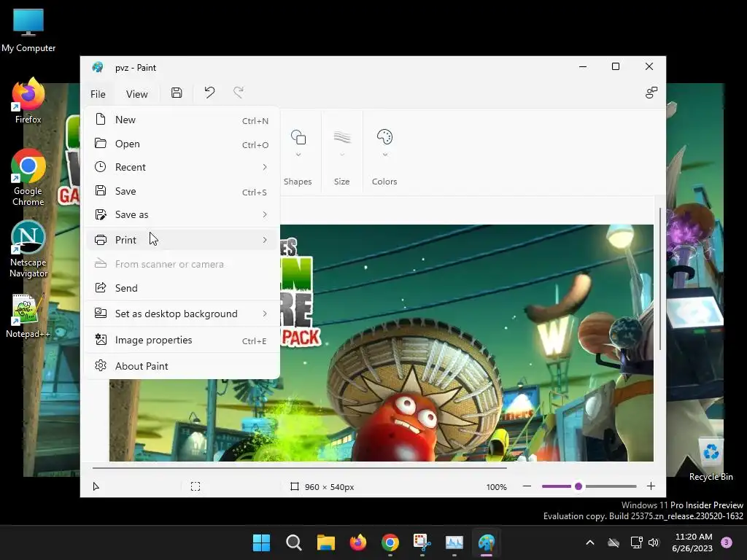Image resolution: width=747 pixels, height=560 pixels.
Task: Click the network tray icon
Action: [x=636, y=542]
